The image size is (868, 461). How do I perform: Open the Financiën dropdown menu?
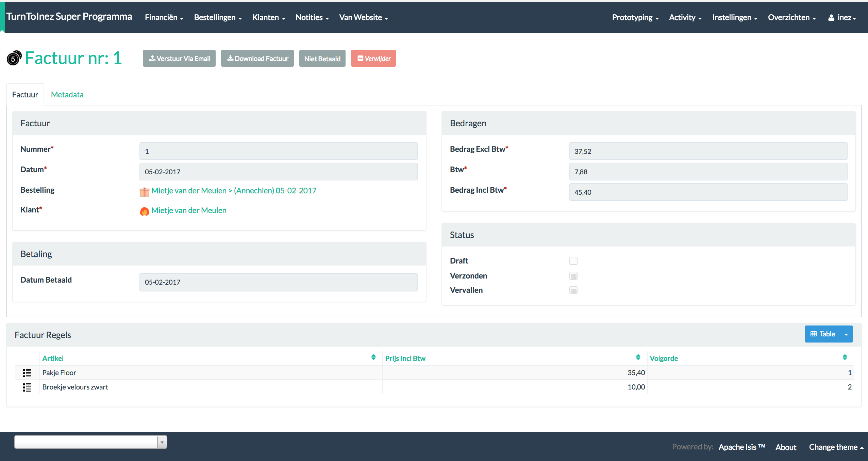click(x=164, y=17)
